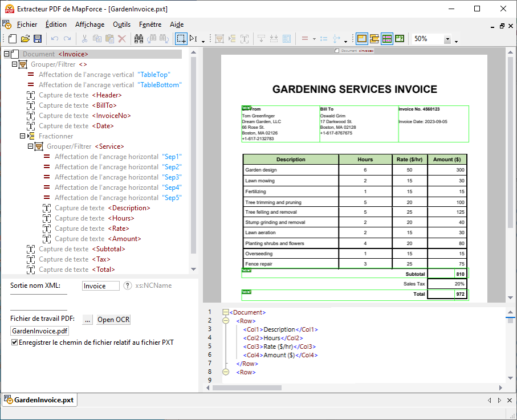Click the Open OCR button
Screen dimensions: 517x420
113,320
